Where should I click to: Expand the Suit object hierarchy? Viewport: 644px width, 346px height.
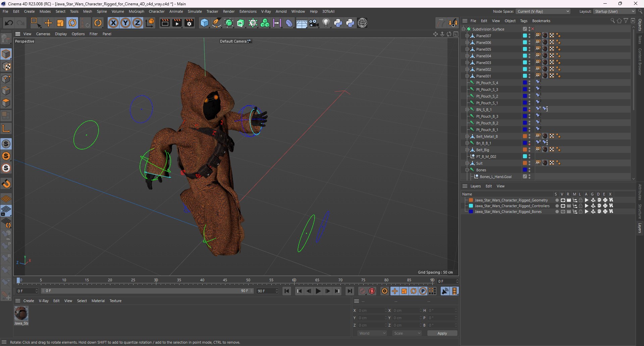[467, 163]
